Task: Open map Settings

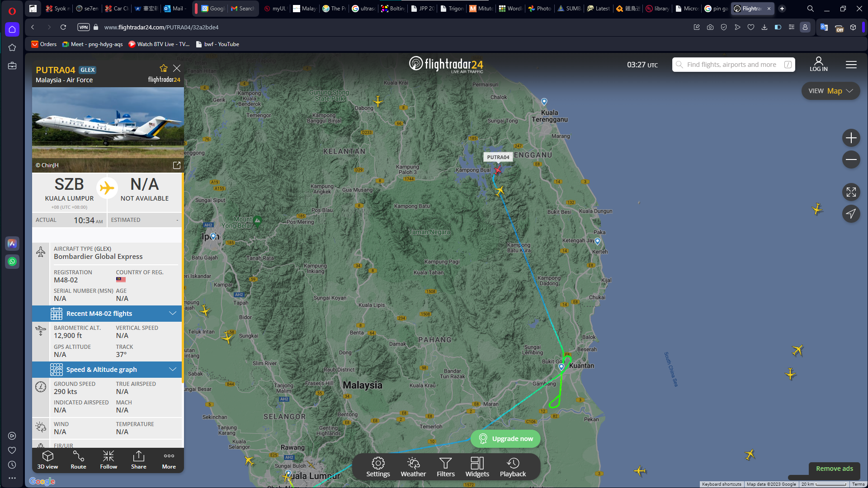Action: 378,467
